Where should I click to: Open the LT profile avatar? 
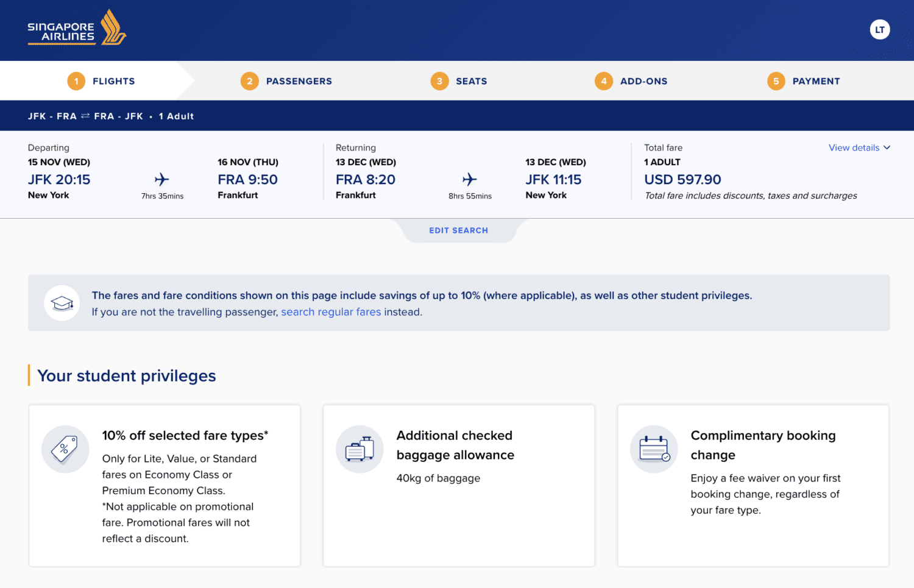(x=880, y=29)
